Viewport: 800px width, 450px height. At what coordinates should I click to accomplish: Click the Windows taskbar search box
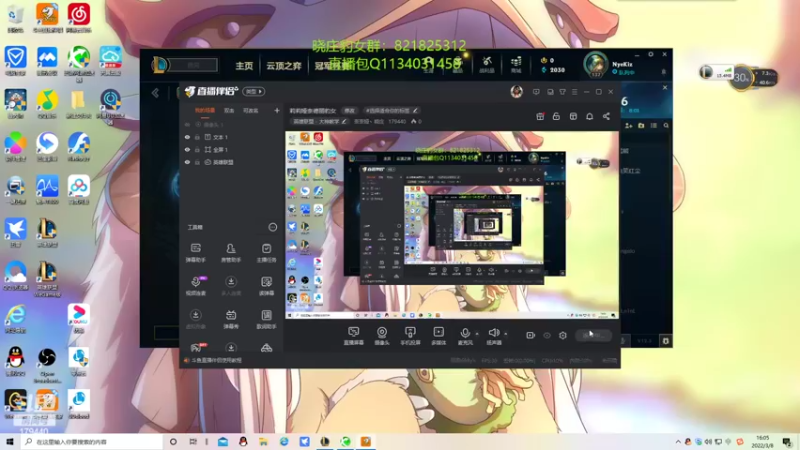coord(92,442)
